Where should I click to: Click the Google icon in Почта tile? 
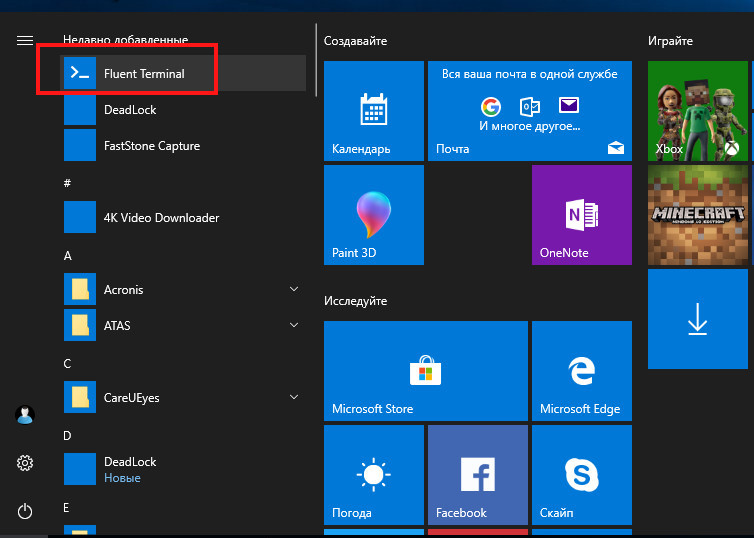coord(490,106)
